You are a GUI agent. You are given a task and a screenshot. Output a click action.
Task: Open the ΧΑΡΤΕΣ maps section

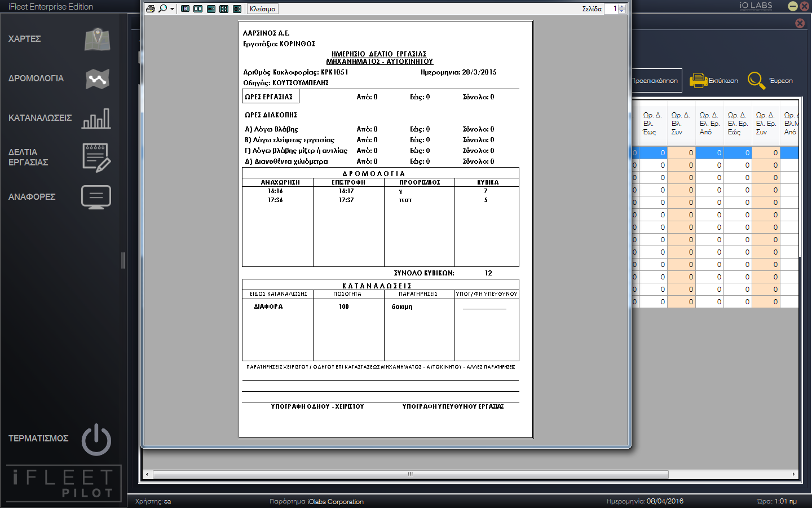(59, 39)
